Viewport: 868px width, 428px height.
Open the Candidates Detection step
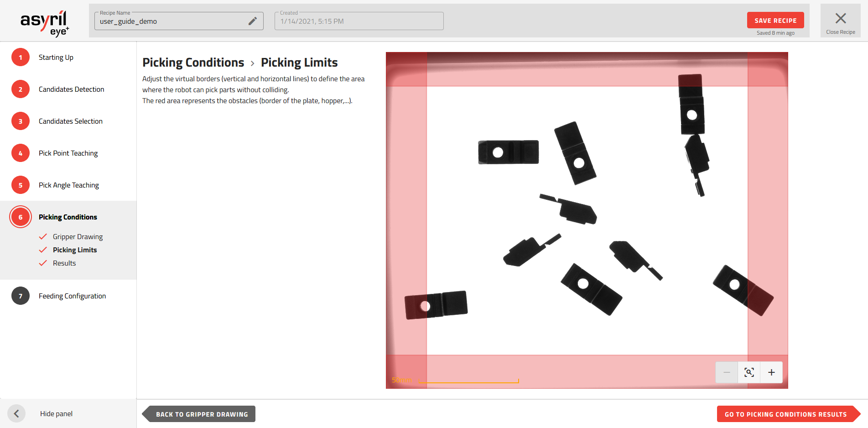(71, 89)
